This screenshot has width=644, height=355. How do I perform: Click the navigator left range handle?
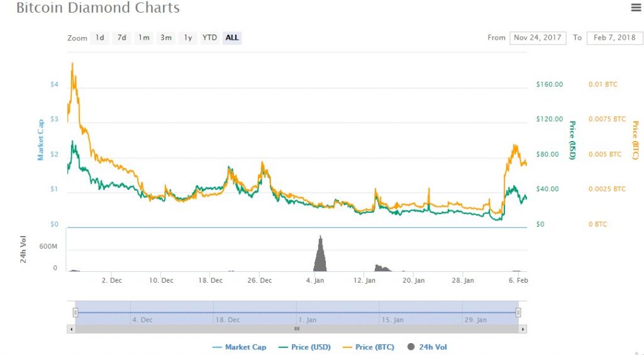coord(75,313)
